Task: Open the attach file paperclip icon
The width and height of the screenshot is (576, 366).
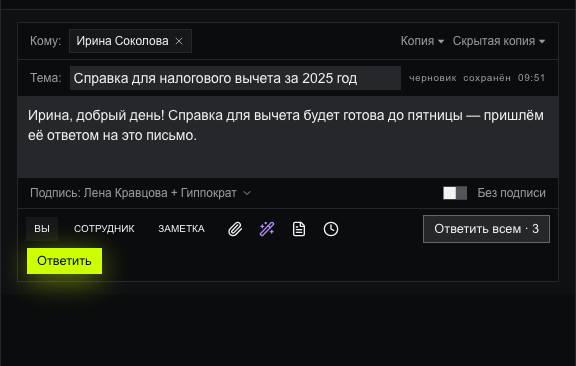Action: (x=235, y=229)
